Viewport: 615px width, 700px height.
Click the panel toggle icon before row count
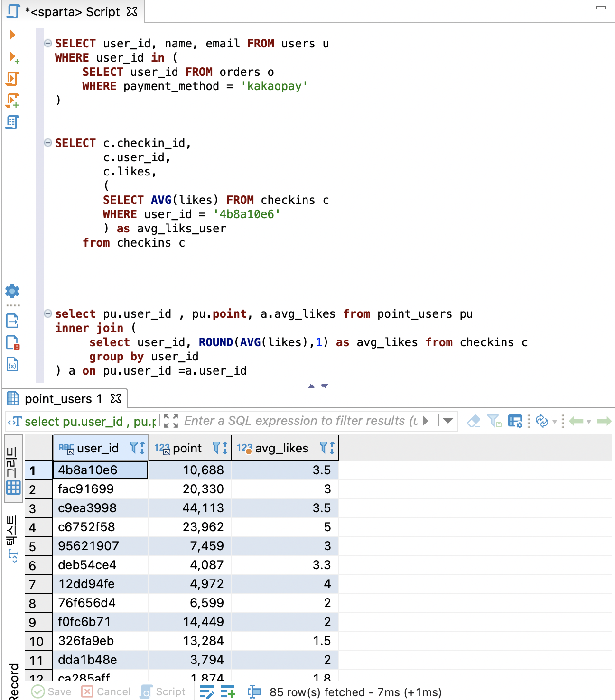tap(254, 692)
